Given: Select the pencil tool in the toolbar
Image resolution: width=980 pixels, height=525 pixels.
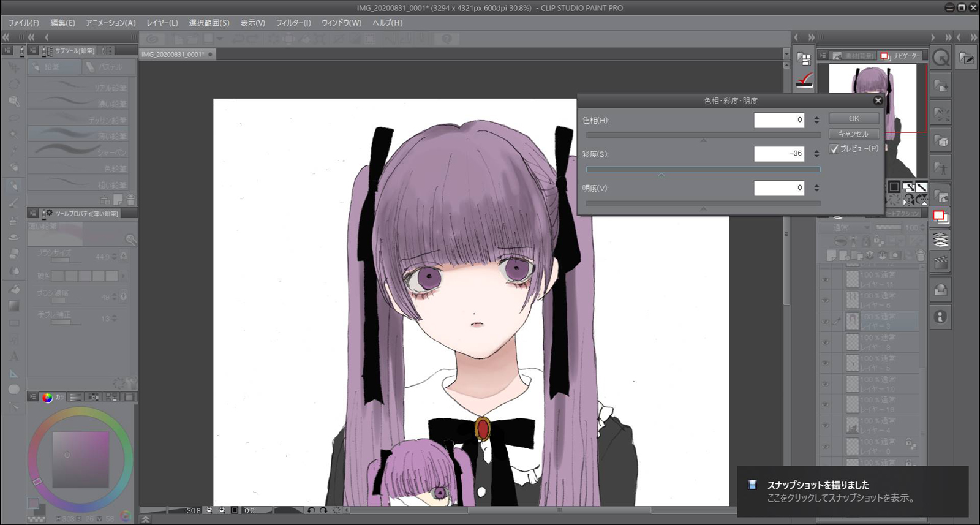Looking at the screenshot, I should click(x=14, y=185).
